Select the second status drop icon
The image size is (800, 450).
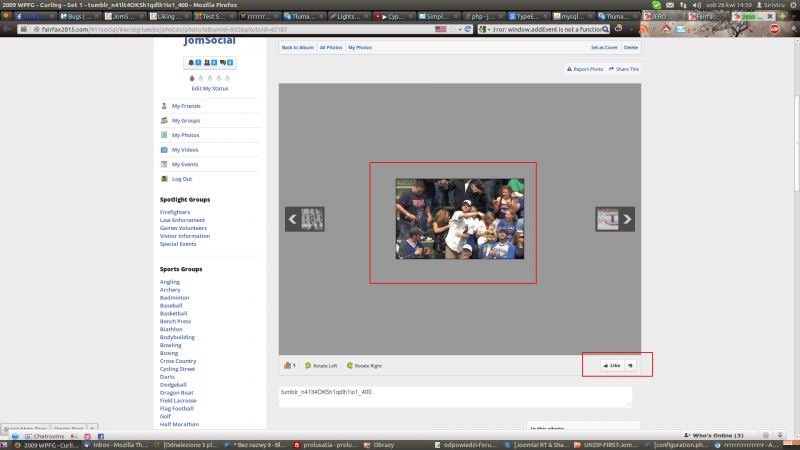201,79
